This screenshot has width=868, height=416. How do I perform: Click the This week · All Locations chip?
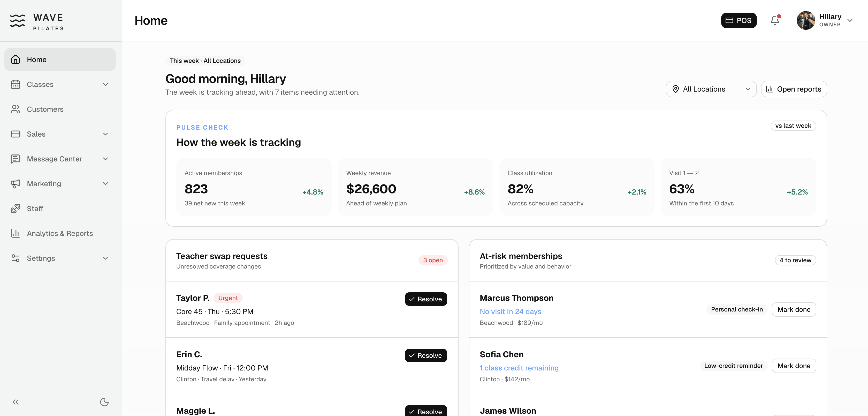tap(205, 61)
